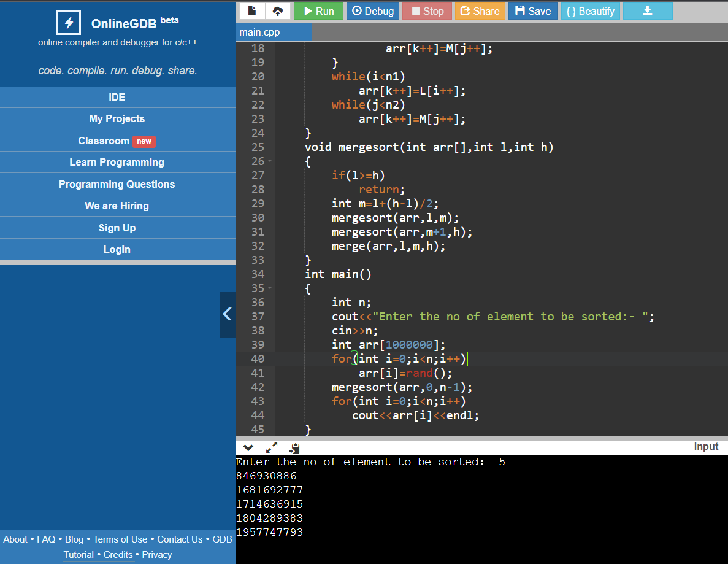Open the Login page
The height and width of the screenshot is (564, 728).
tap(117, 250)
